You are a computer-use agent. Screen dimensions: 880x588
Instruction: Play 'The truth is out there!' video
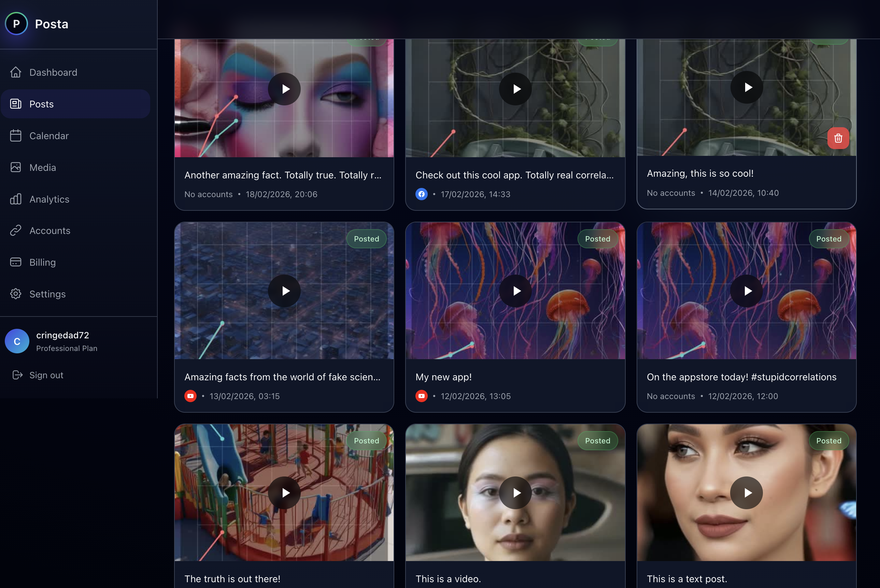tap(284, 493)
